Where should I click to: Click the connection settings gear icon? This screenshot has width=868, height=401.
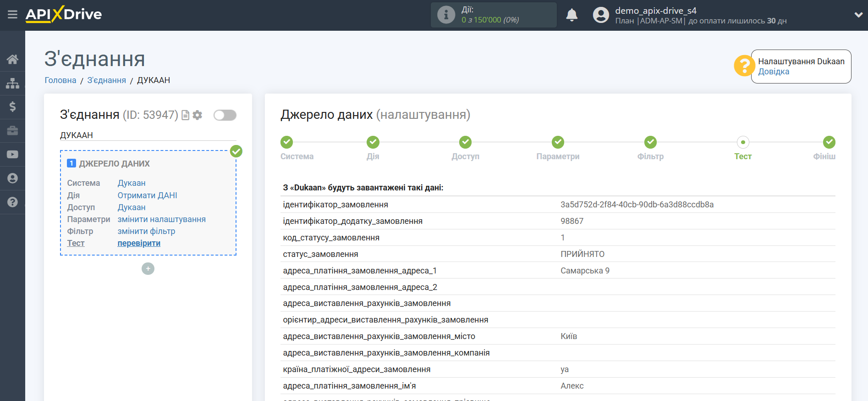point(198,115)
